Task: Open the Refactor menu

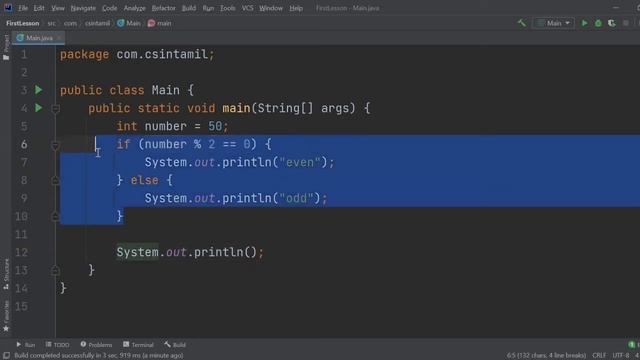Action: [x=163, y=8]
